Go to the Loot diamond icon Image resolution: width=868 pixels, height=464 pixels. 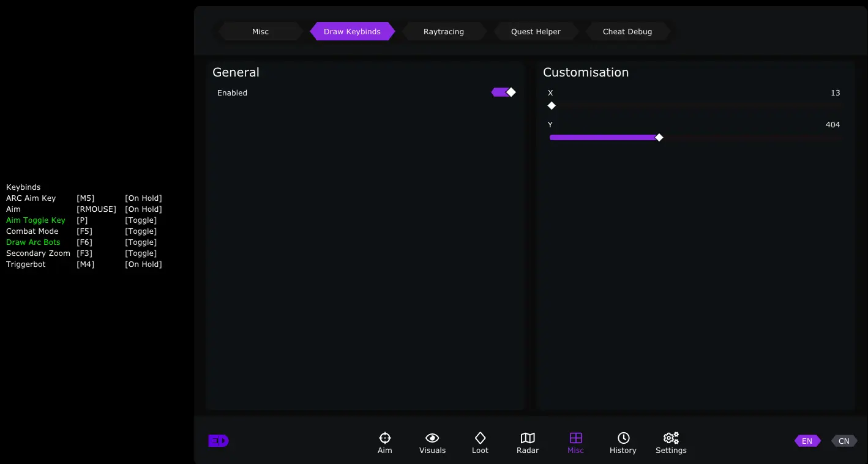coord(480,443)
